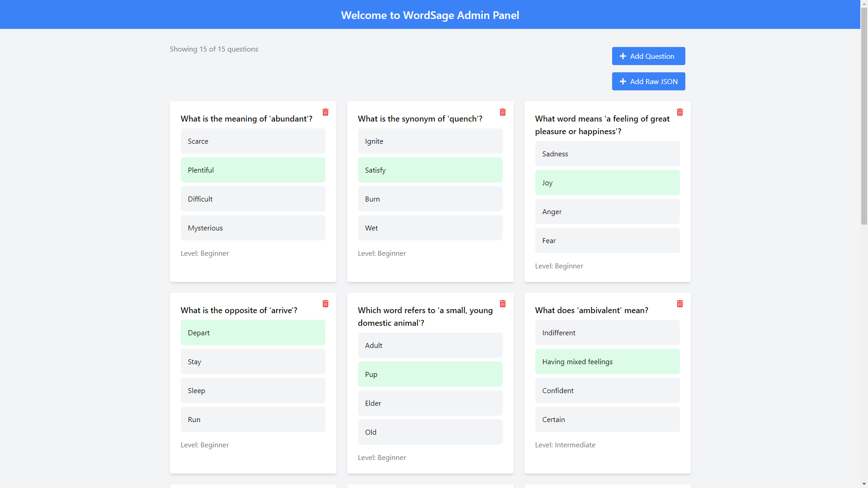Click the page vertical scrollbar thumb
Screen dimensions: 868x488
(864, 115)
